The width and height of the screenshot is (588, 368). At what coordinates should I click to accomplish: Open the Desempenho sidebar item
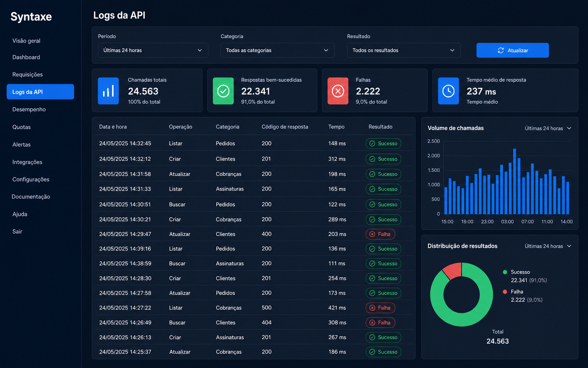coord(29,109)
